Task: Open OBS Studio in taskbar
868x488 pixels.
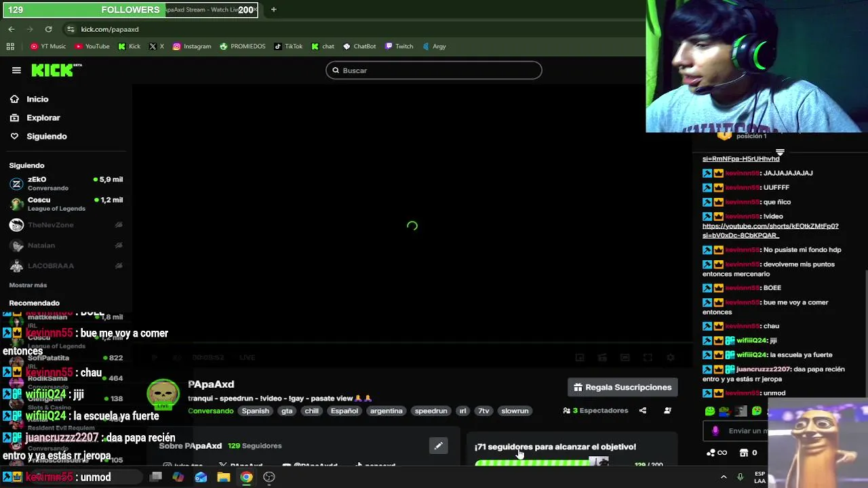Action: 269,477
